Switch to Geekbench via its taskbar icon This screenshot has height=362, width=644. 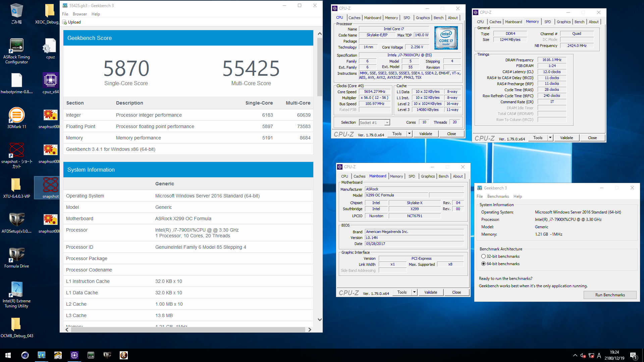[x=41, y=355]
